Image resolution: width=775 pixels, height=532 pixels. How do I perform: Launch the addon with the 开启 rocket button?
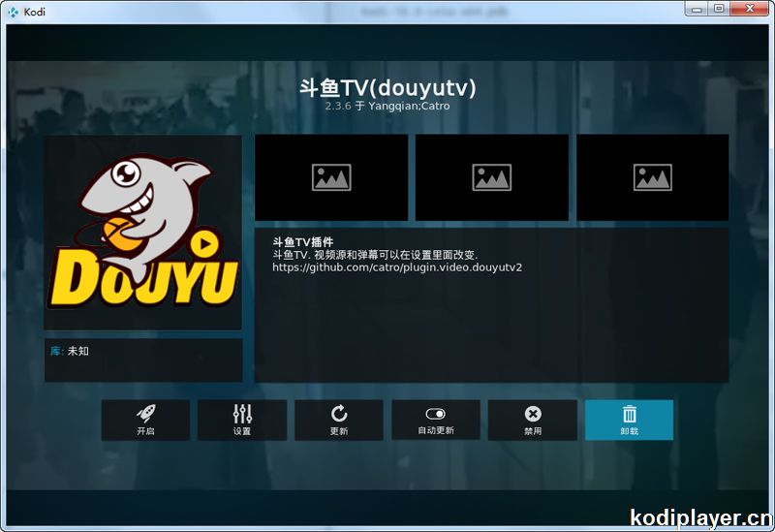pos(145,421)
